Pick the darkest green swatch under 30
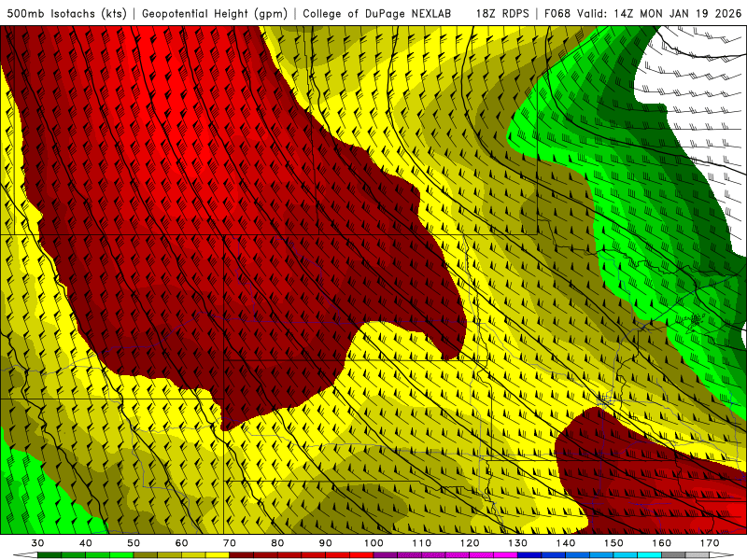Image resolution: width=747 pixels, height=560 pixels. pos(49,554)
